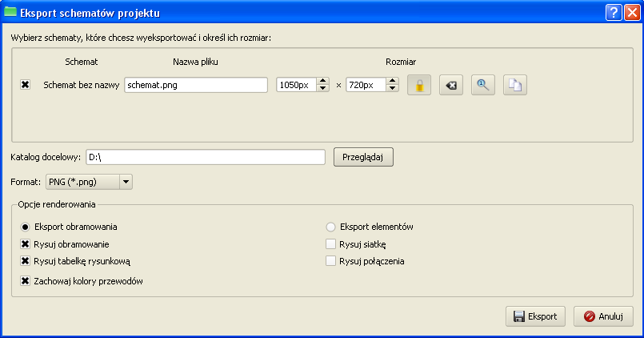Click the reset size backspace icon

click(x=451, y=85)
